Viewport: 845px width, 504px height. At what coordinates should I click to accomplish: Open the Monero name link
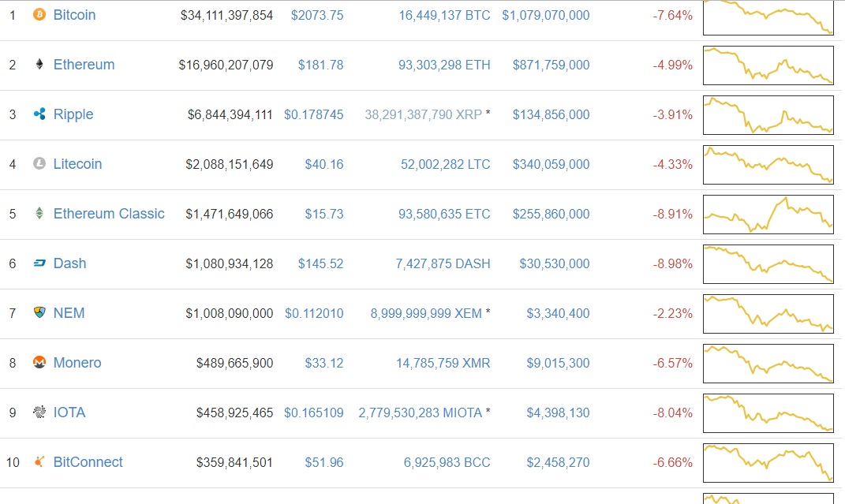coord(77,363)
